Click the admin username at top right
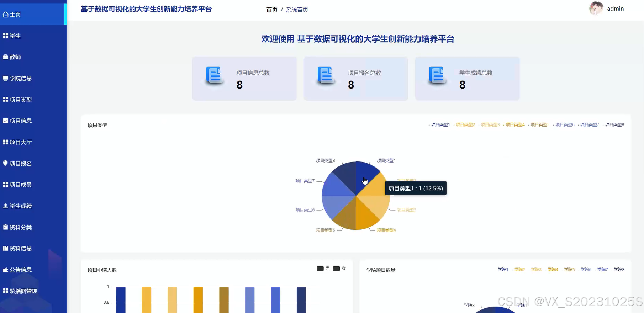644x313 pixels. point(616,9)
